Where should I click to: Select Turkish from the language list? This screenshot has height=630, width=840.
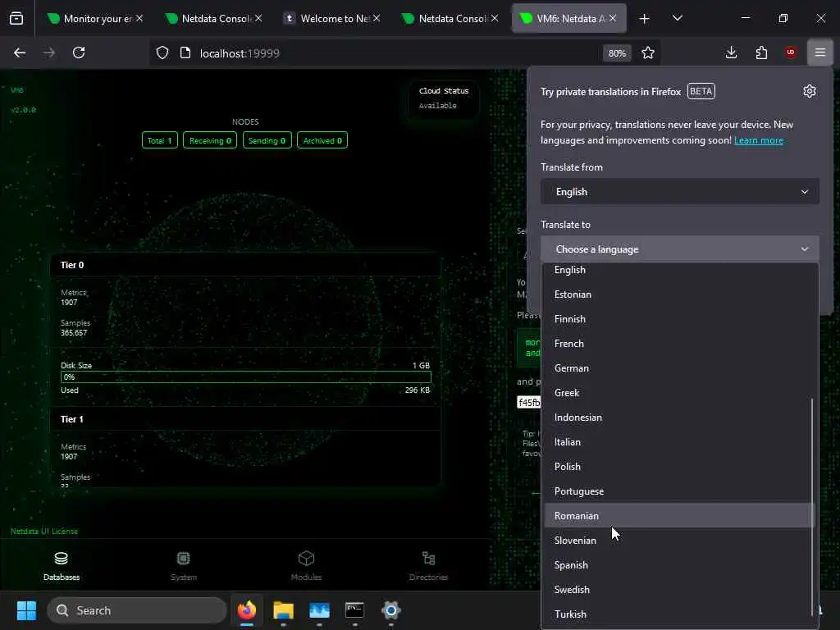tap(678, 614)
